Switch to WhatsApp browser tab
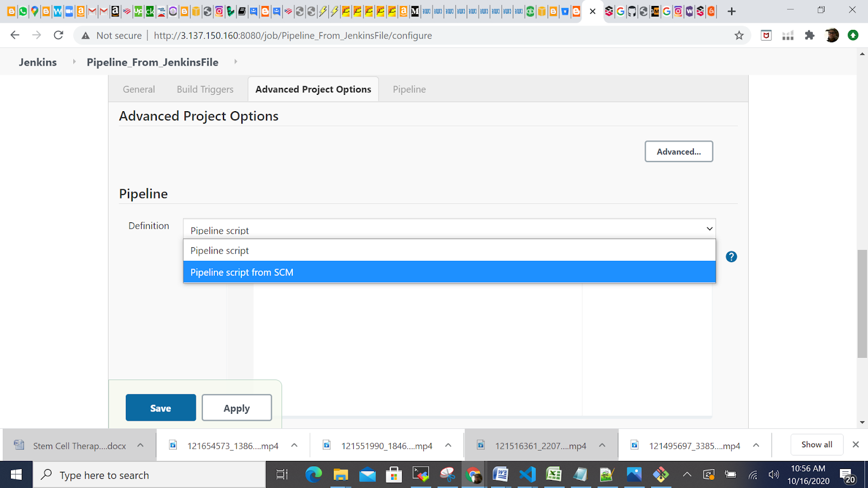 [23, 11]
